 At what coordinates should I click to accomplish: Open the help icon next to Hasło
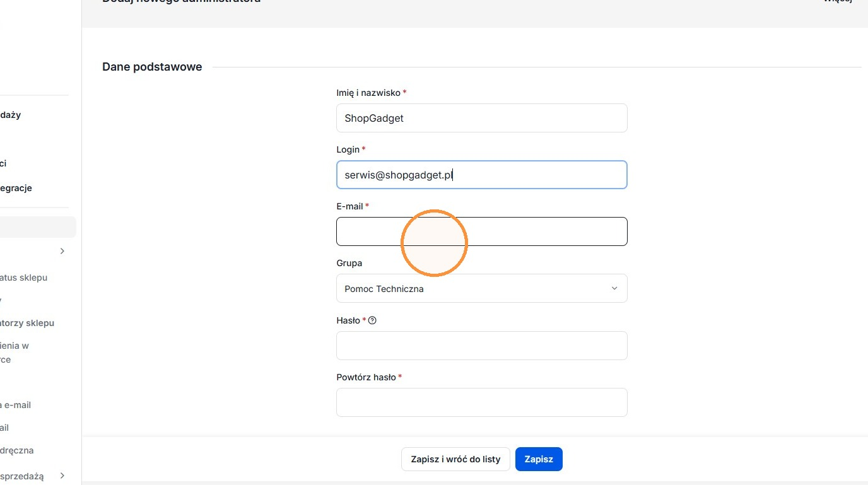click(372, 320)
